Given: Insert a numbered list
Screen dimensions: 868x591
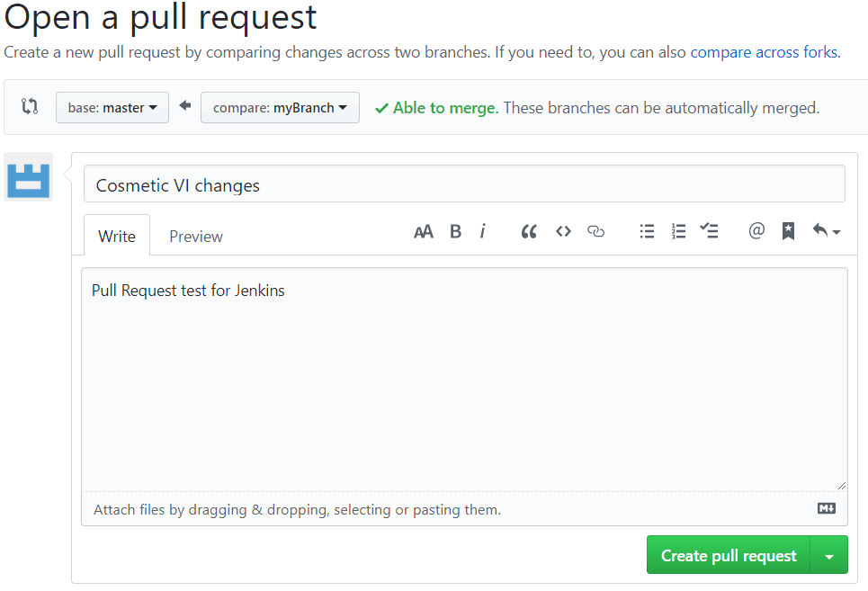Looking at the screenshot, I should [678, 232].
